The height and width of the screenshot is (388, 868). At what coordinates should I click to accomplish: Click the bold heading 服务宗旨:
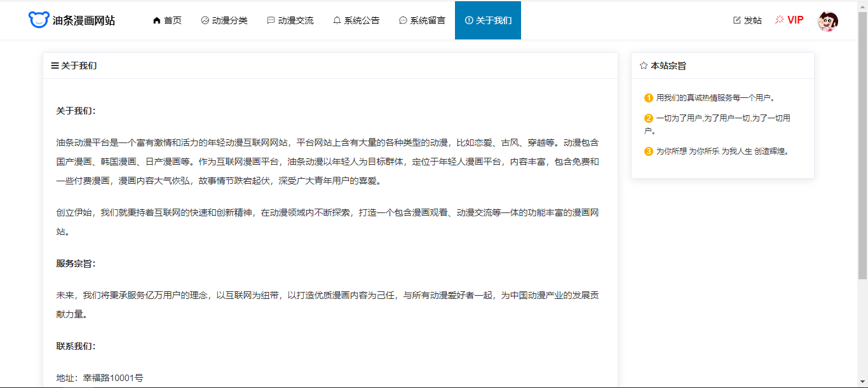(76, 263)
